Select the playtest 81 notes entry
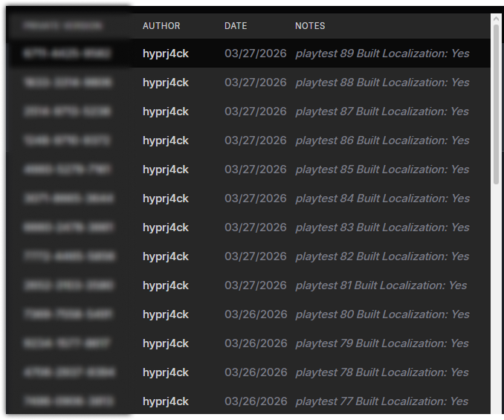This screenshot has width=504, height=420. pyautogui.click(x=381, y=285)
